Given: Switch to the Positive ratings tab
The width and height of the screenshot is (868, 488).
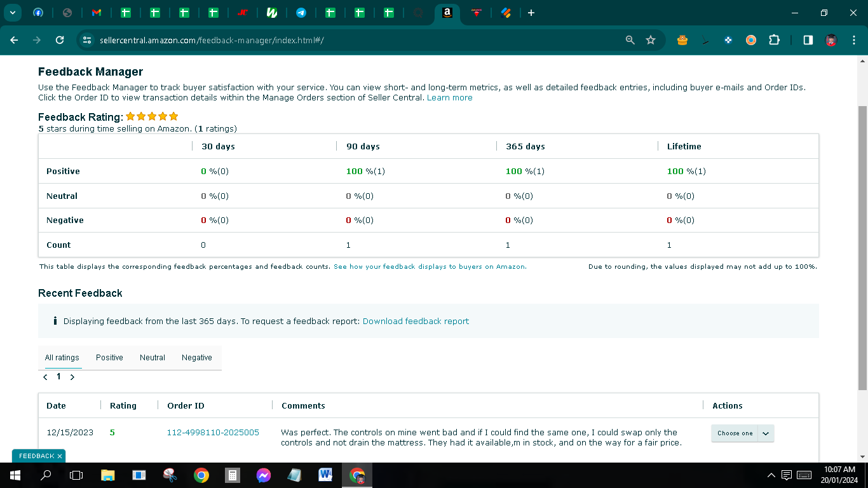Looking at the screenshot, I should pyautogui.click(x=109, y=358).
